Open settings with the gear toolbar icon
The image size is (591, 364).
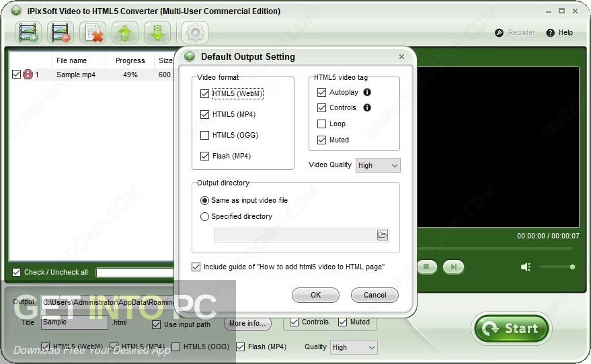[195, 33]
